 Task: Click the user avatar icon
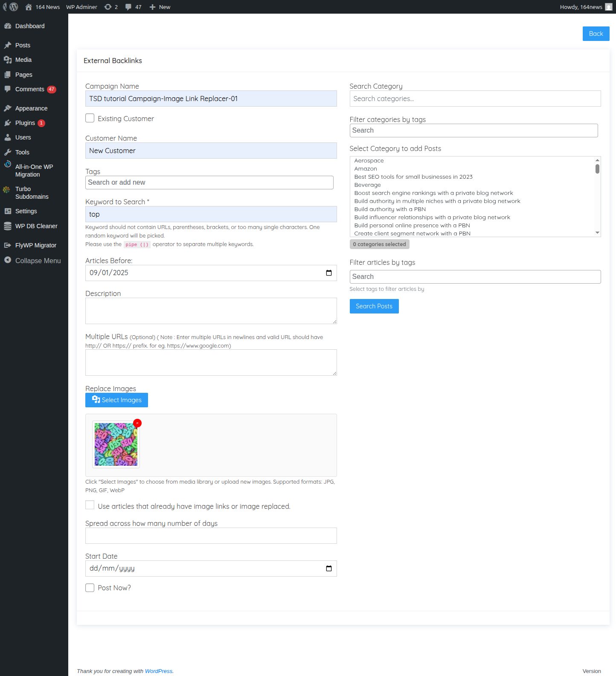pyautogui.click(x=608, y=7)
